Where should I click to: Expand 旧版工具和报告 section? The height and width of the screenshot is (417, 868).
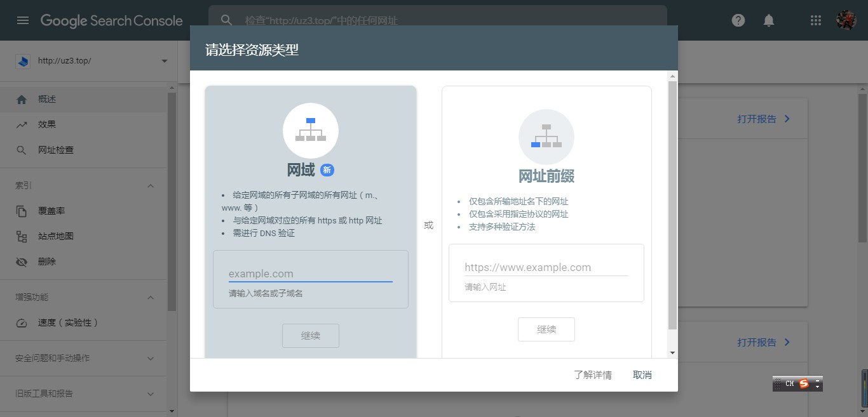151,394
